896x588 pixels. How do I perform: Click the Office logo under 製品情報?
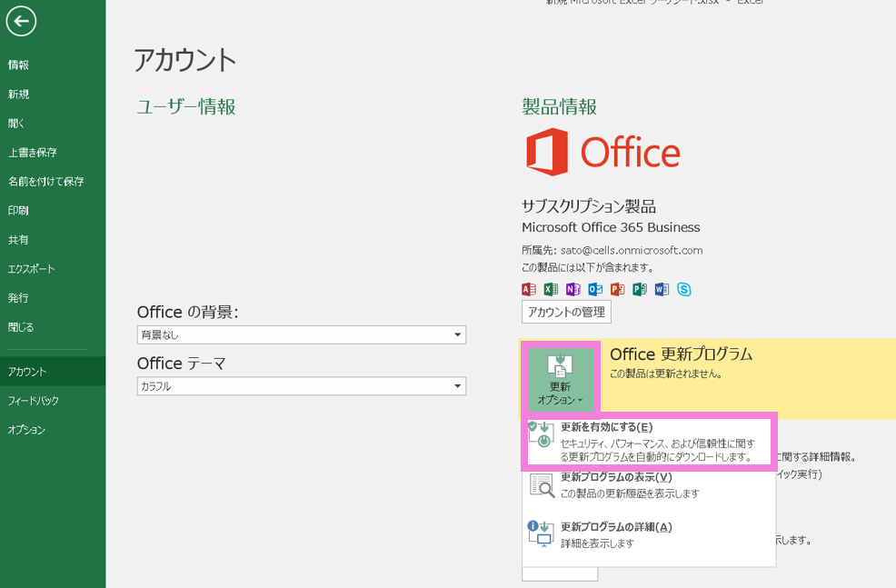tap(602, 153)
